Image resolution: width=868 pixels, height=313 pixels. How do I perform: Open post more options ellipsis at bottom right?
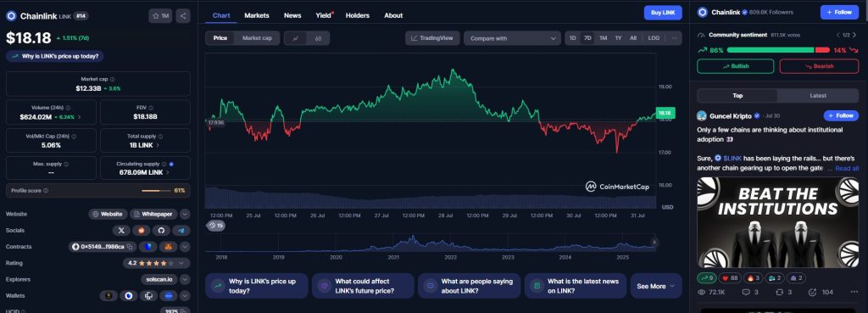(x=854, y=292)
